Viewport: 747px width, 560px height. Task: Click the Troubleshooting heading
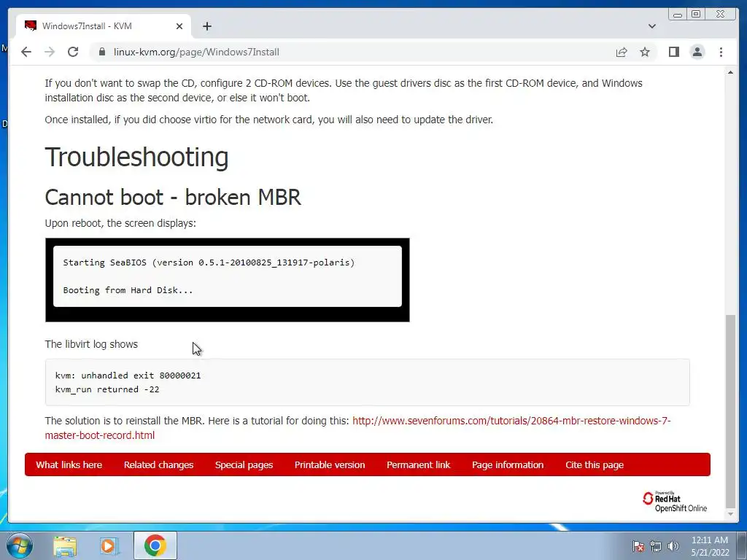[x=136, y=157]
